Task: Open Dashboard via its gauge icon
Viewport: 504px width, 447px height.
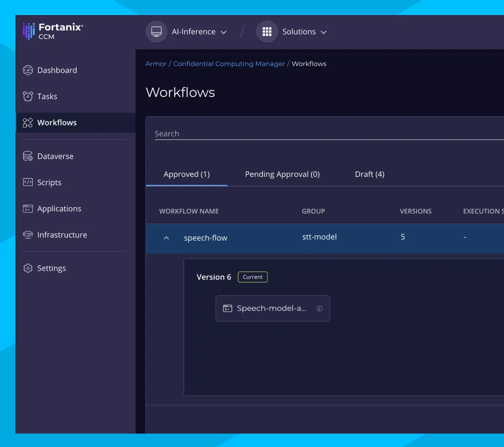Action: [x=28, y=70]
